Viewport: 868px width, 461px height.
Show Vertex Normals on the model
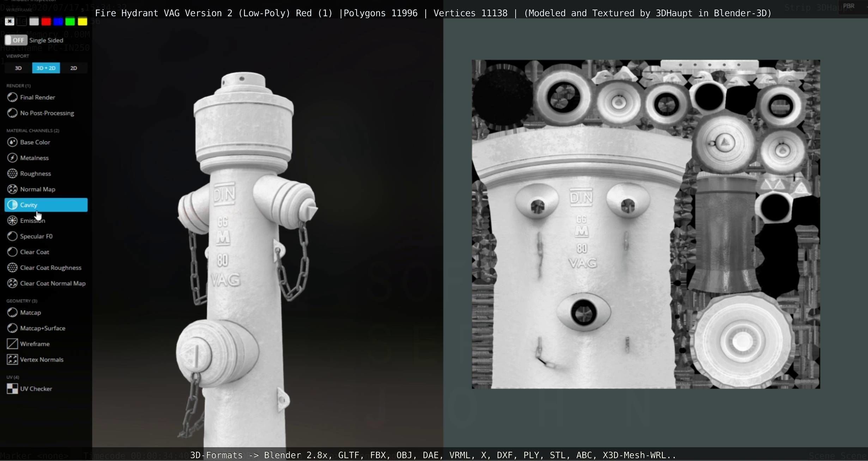tap(35, 360)
